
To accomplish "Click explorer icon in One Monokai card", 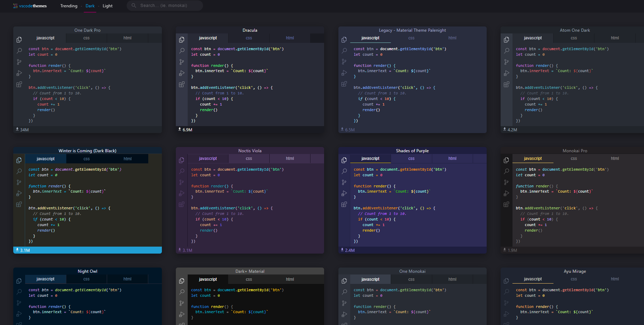I will tap(344, 281).
